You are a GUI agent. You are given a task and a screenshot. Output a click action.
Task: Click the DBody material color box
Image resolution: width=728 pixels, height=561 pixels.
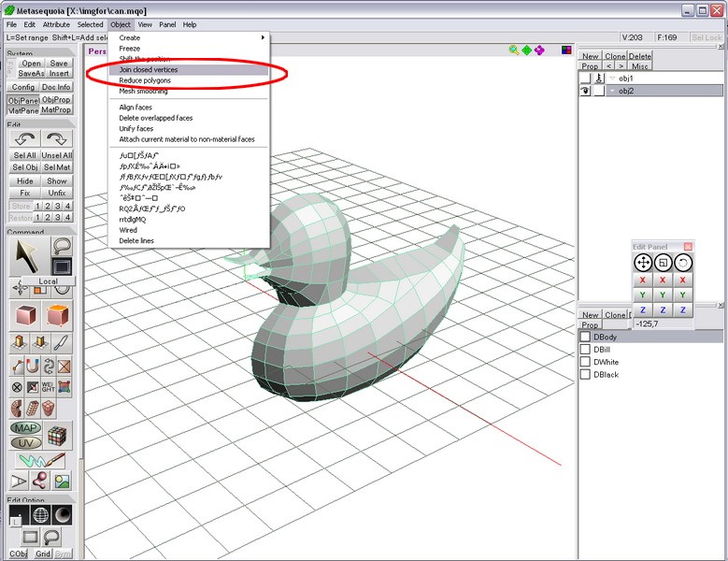(586, 337)
